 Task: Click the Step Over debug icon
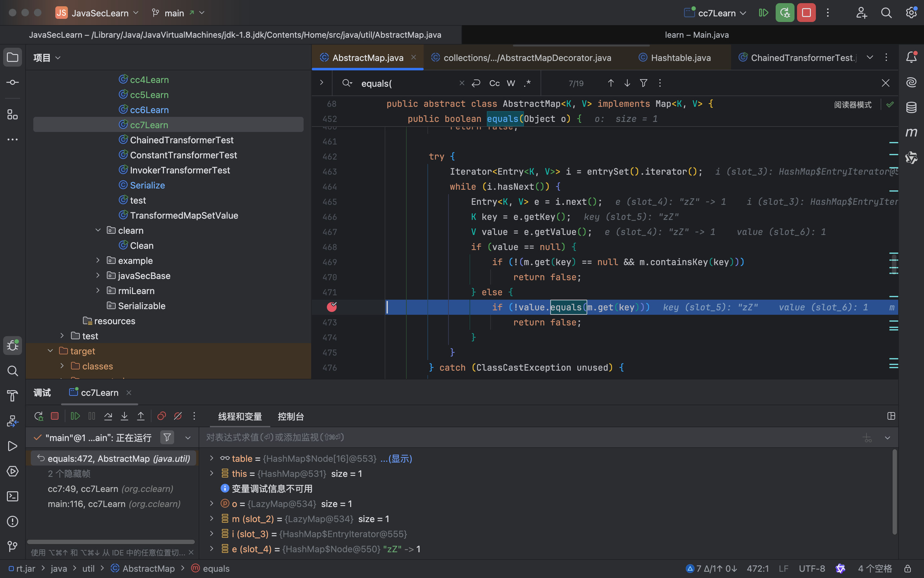(x=108, y=416)
